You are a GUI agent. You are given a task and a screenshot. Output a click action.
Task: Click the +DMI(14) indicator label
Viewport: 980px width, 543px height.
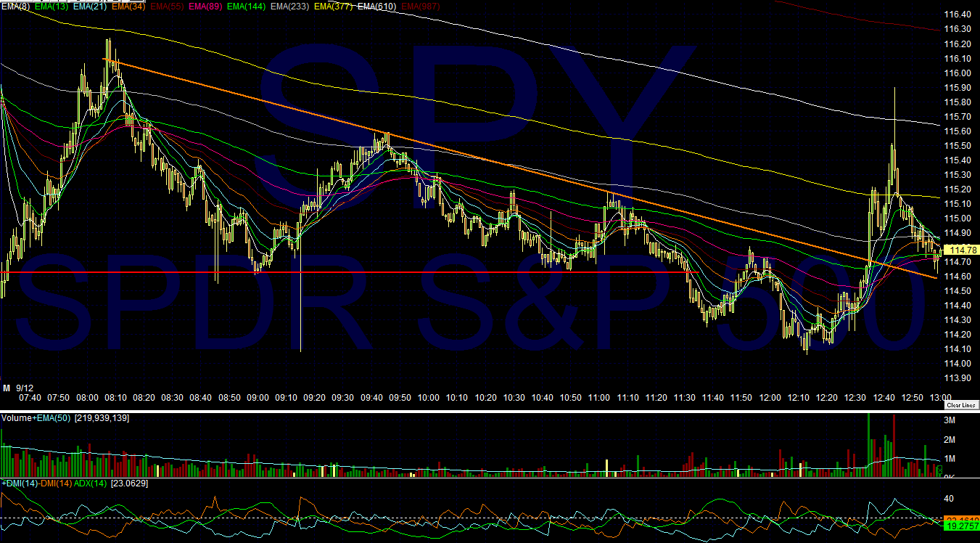(x=18, y=483)
